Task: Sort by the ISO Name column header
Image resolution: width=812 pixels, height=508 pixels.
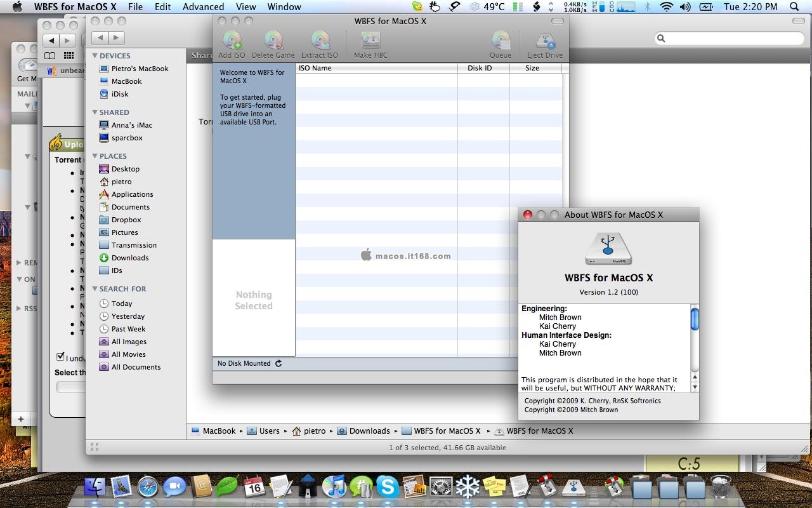Action: pos(376,68)
